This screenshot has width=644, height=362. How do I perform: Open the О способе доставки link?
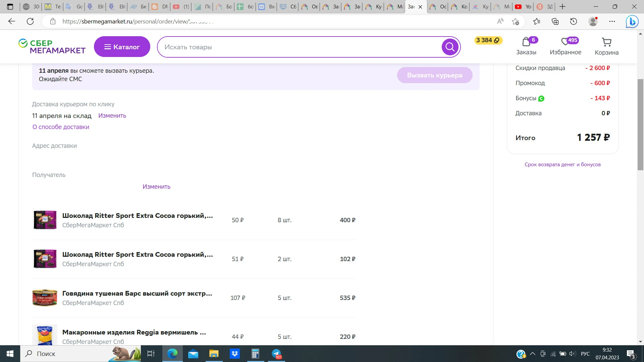point(61,127)
